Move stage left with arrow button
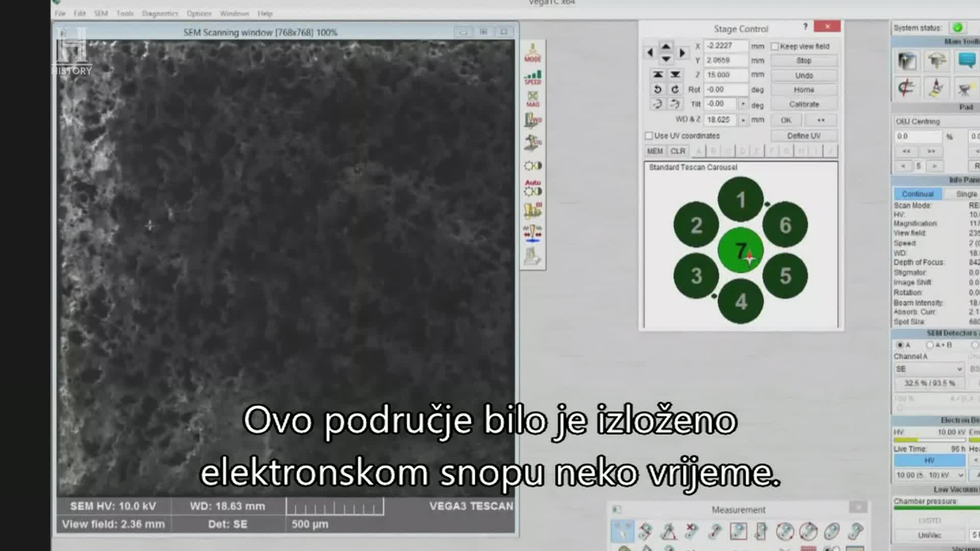Image resolution: width=980 pixels, height=551 pixels. [650, 53]
